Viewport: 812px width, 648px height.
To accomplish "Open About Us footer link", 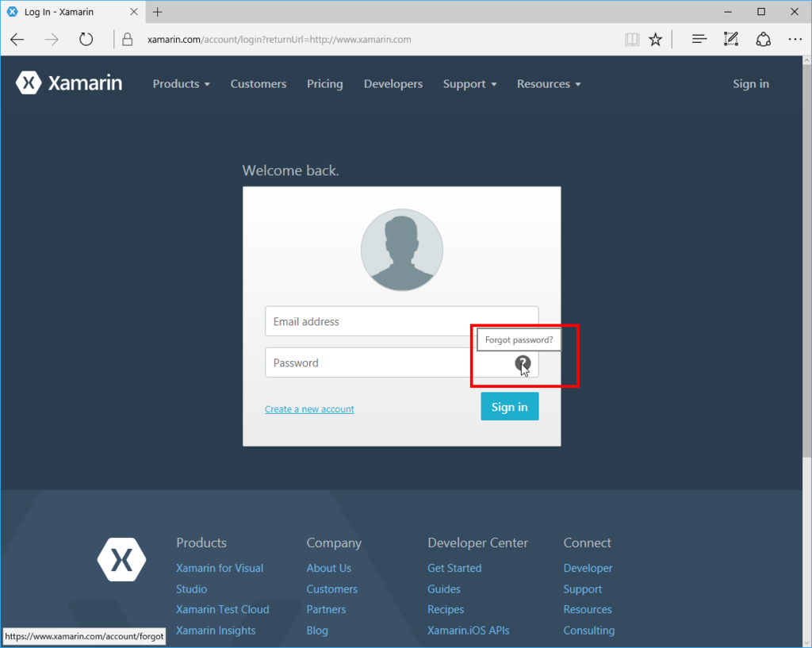I will coord(329,568).
